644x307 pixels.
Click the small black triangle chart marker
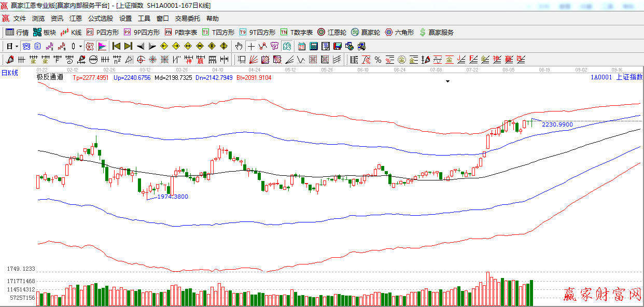(x=447, y=81)
